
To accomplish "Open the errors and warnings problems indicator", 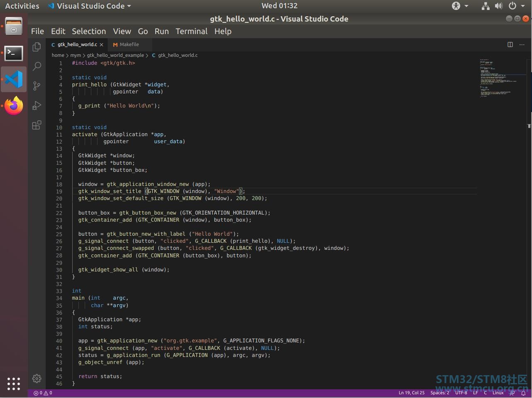I will pyautogui.click(x=43, y=393).
